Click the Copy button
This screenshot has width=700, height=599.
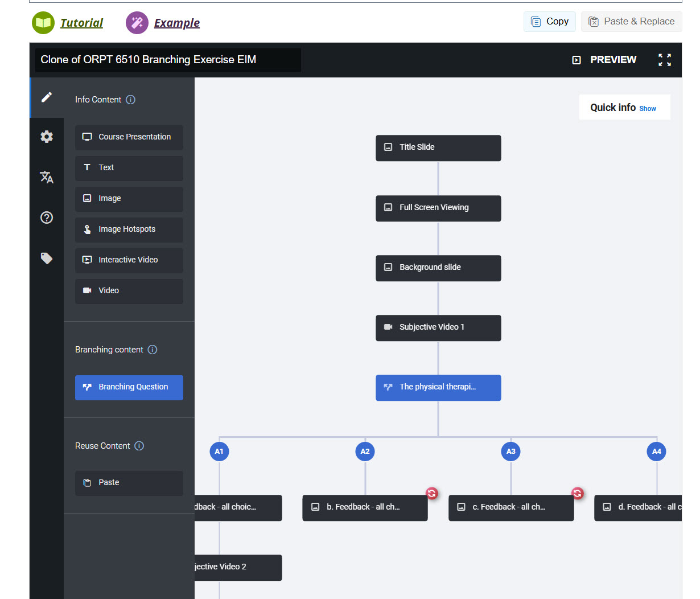(x=549, y=22)
